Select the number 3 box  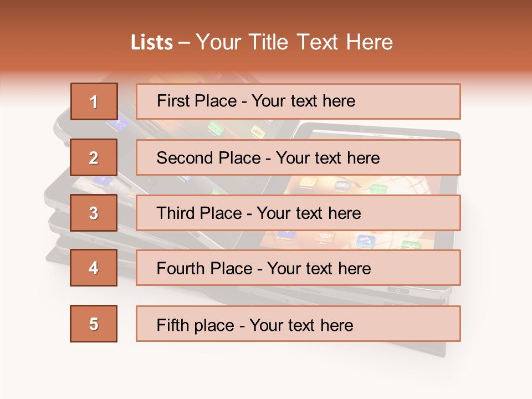pos(94,213)
